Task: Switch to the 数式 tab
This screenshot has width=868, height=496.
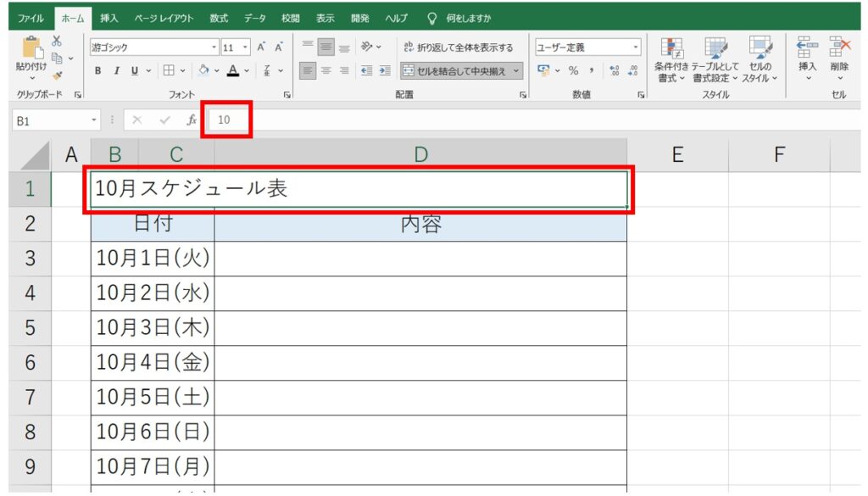Action: click(219, 19)
